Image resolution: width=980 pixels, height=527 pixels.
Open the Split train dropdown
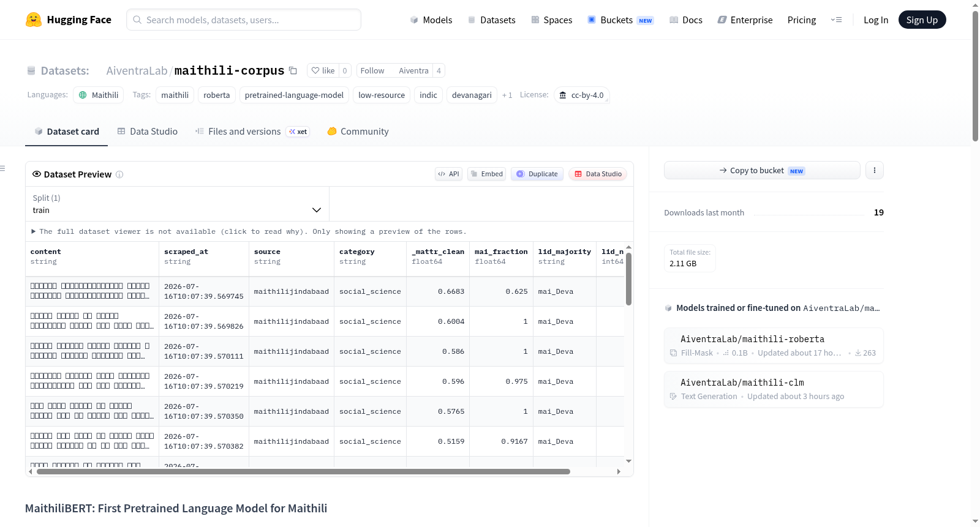coord(177,204)
